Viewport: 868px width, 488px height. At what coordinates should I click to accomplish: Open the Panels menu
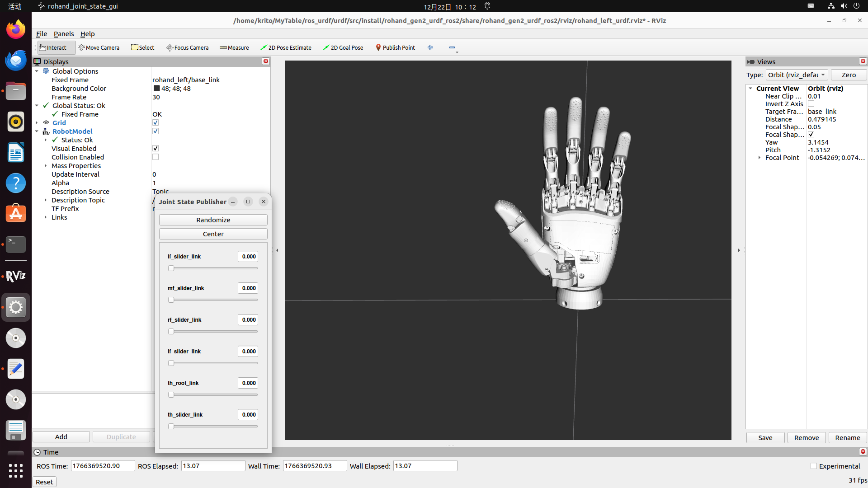pos(64,34)
